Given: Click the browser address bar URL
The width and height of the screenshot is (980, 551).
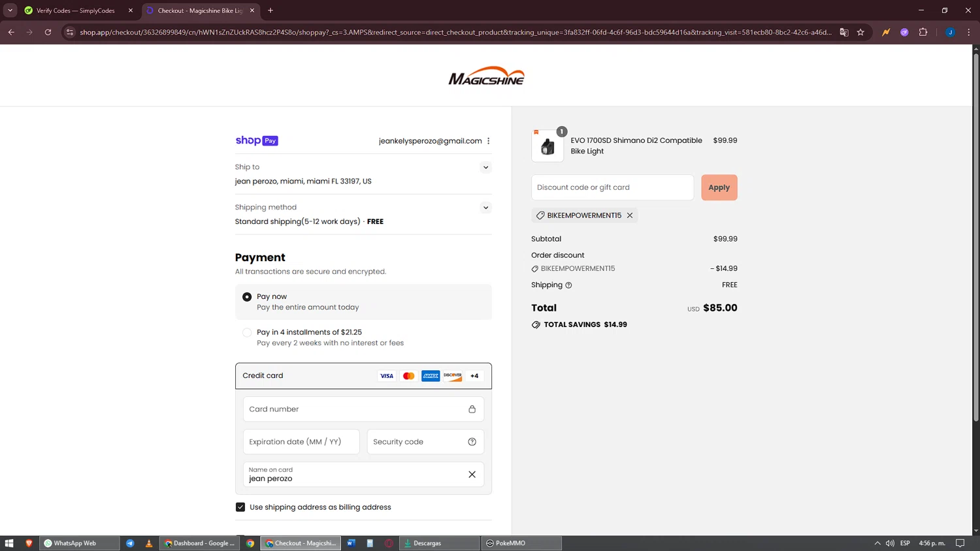Looking at the screenshot, I should 455,32.
